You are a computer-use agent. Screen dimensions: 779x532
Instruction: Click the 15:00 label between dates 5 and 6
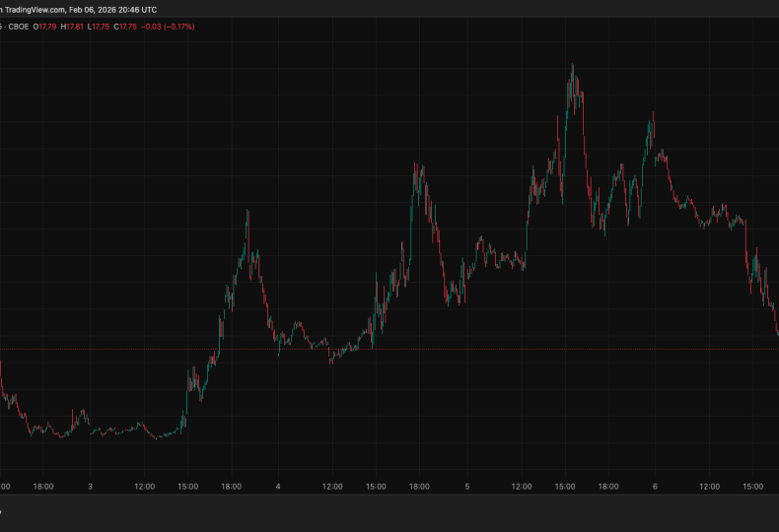[566, 486]
